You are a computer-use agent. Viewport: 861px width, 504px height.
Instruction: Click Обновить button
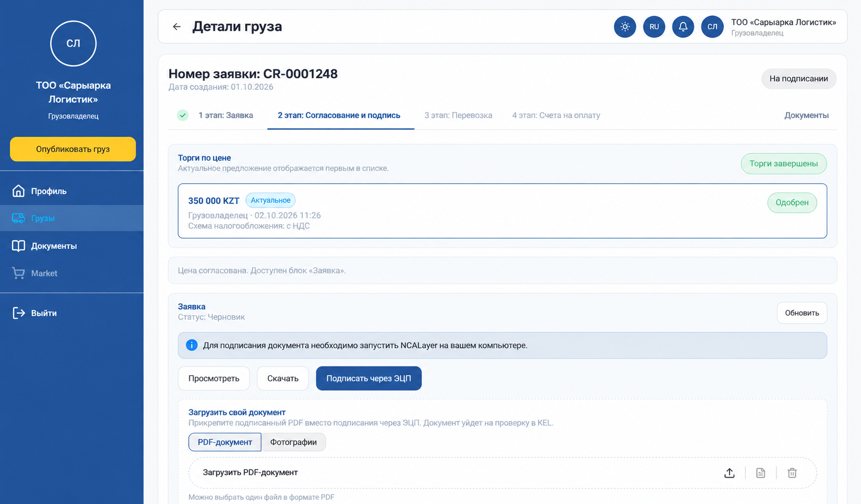point(802,313)
